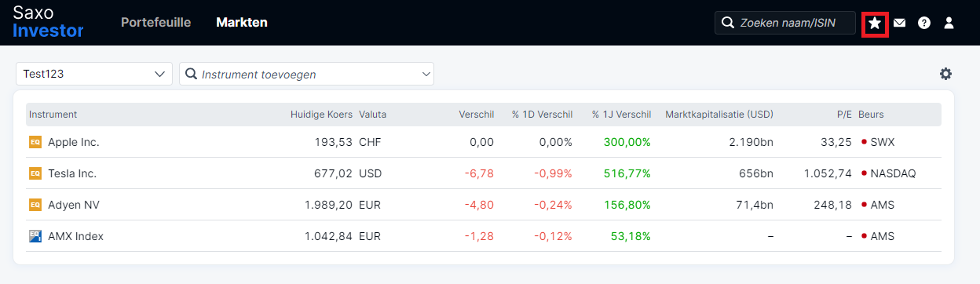Sort by the % 1J Verschil column header
The height and width of the screenshot is (284, 980).
point(621,115)
